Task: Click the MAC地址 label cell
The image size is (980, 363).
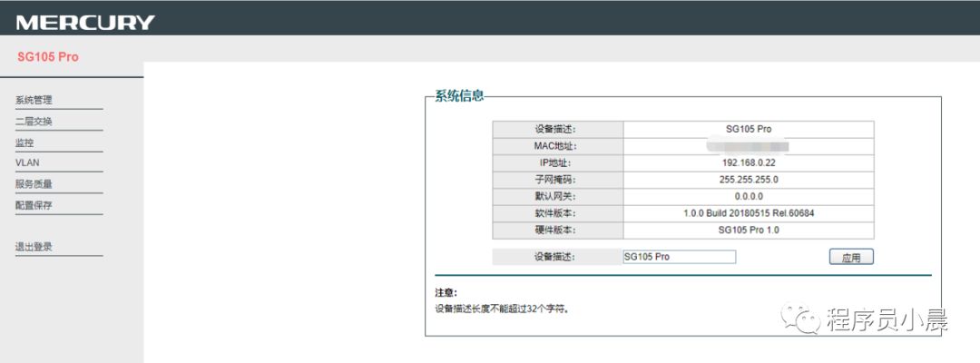Action: [x=557, y=146]
